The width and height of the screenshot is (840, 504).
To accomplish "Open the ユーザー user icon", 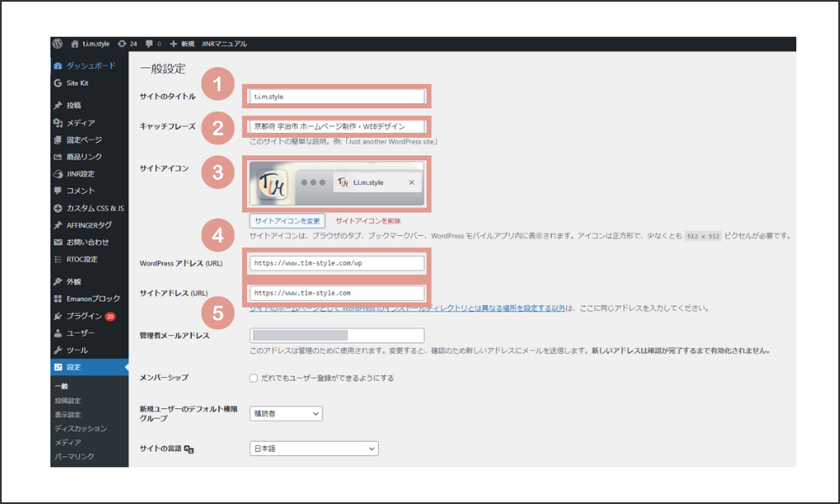I will pyautogui.click(x=58, y=333).
